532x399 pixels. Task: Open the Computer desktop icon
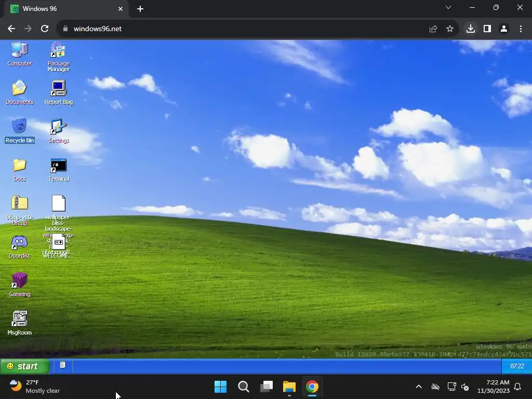click(20, 54)
